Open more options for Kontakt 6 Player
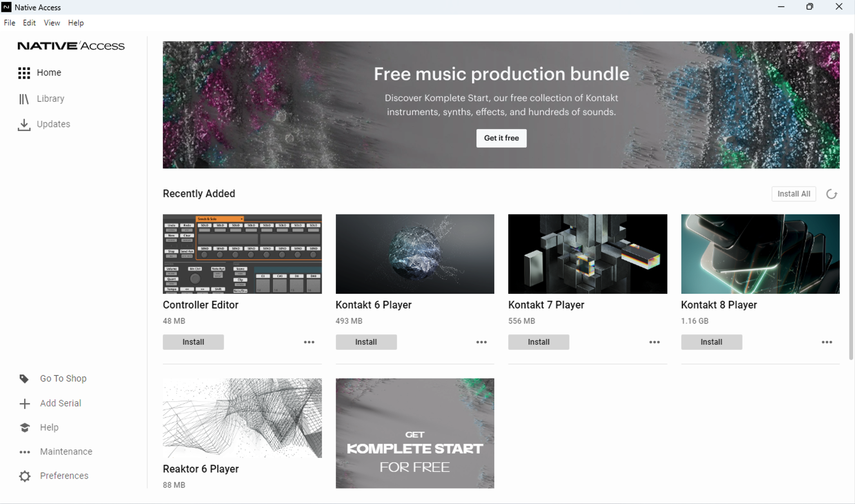The height and width of the screenshot is (504, 855). (481, 342)
